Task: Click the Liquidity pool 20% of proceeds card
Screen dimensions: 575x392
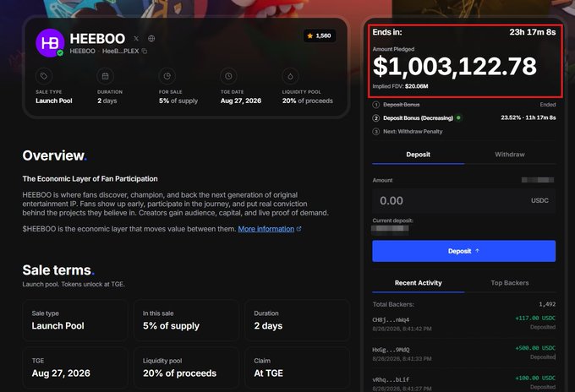Action: 186,367
